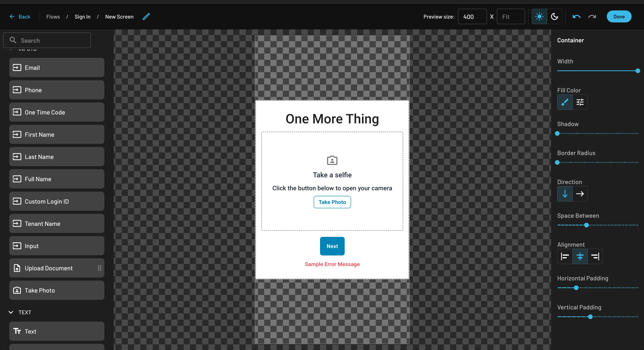Set direction to vertical down arrow
The width and height of the screenshot is (644, 350).
point(565,194)
